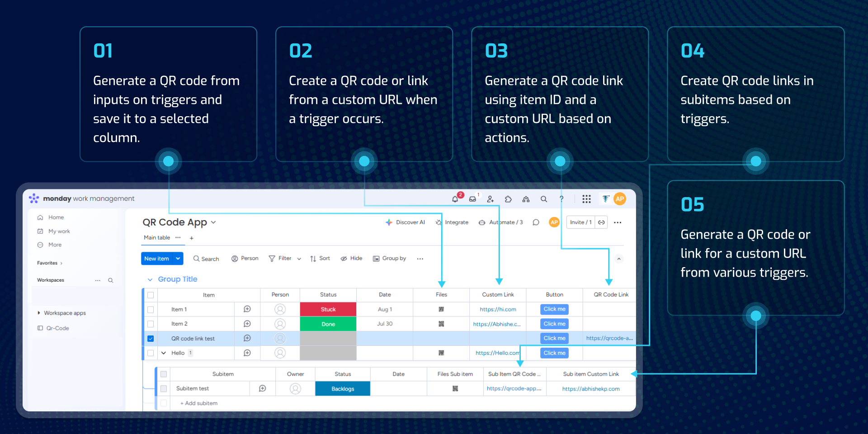Viewport: 868px width, 434px height.
Task: Uncheck the QR code link test row
Action: coord(151,339)
